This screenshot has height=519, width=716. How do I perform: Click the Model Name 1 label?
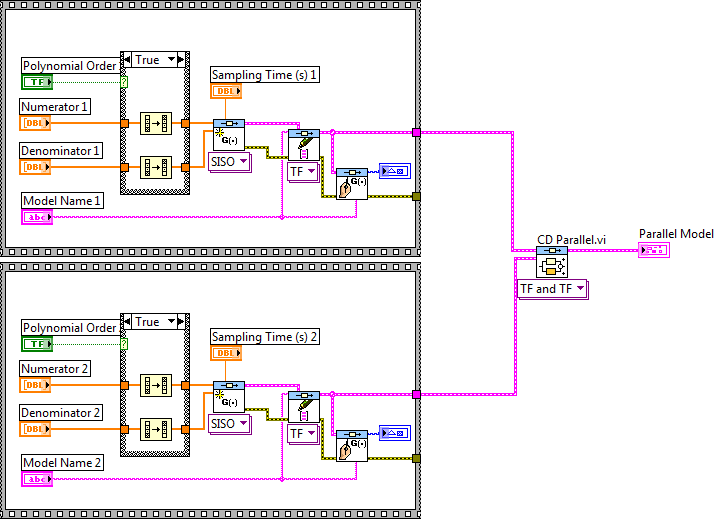tap(62, 201)
